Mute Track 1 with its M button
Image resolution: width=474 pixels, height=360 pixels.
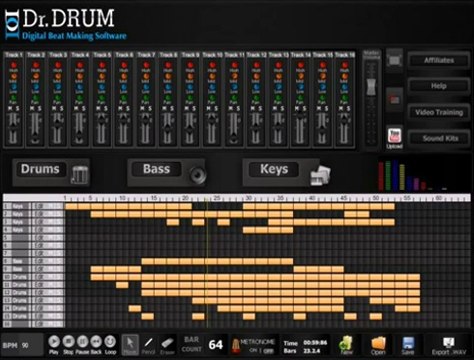click(10, 109)
